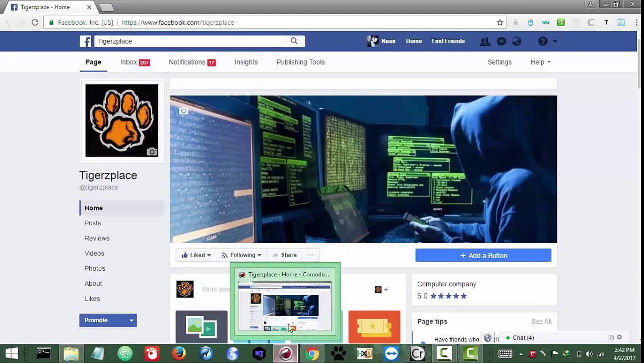Open the Messenger messages icon
The height and width of the screenshot is (363, 644).
(x=501, y=41)
